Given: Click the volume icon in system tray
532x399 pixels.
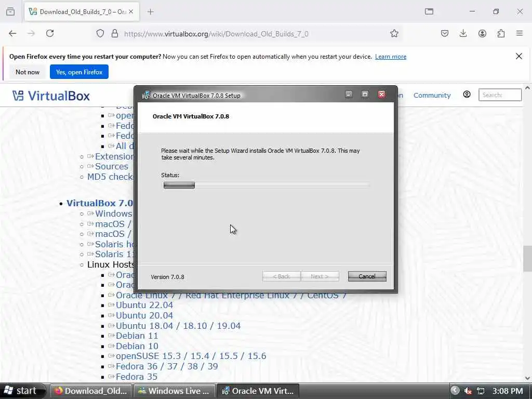Looking at the screenshot, I should tap(468, 391).
